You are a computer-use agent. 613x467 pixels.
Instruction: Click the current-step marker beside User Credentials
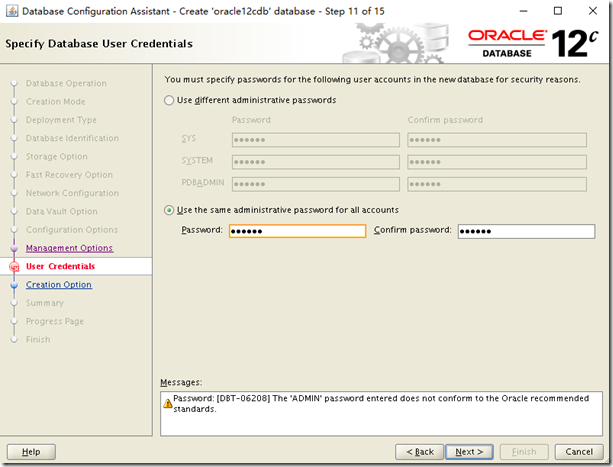point(14,267)
